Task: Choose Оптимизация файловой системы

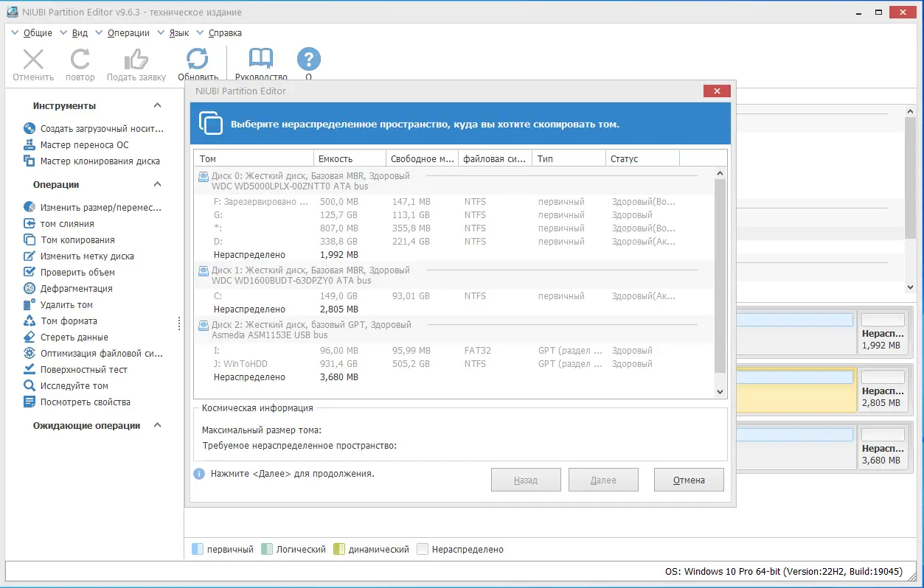Action: click(x=93, y=353)
